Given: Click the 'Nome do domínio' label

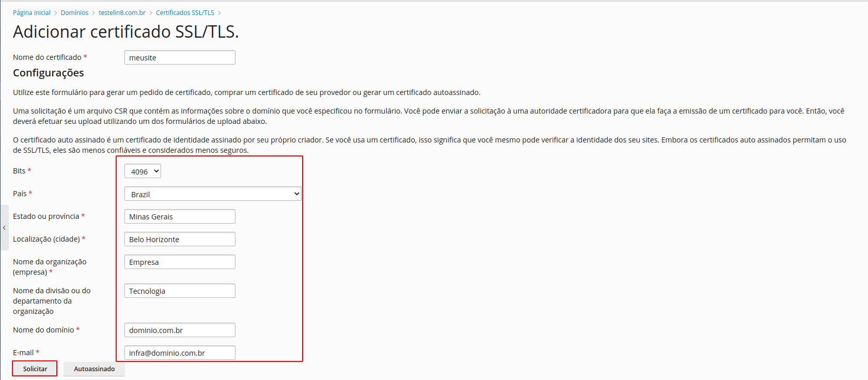Looking at the screenshot, I should [43, 330].
